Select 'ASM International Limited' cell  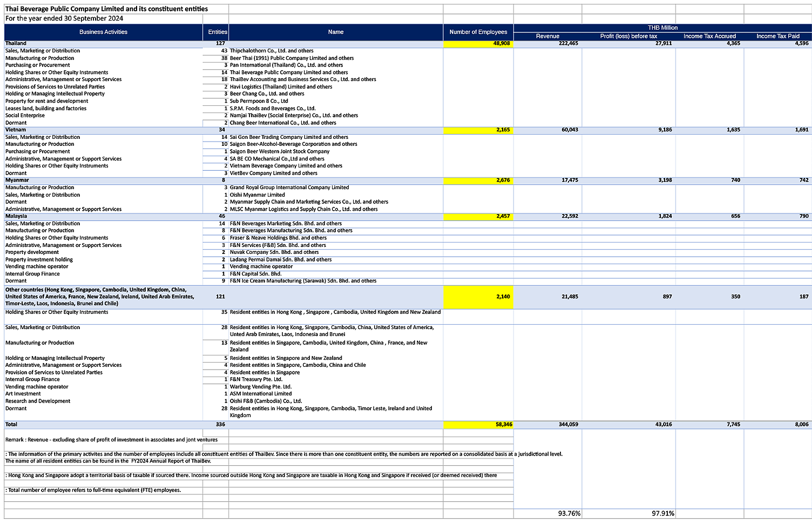tap(261, 394)
